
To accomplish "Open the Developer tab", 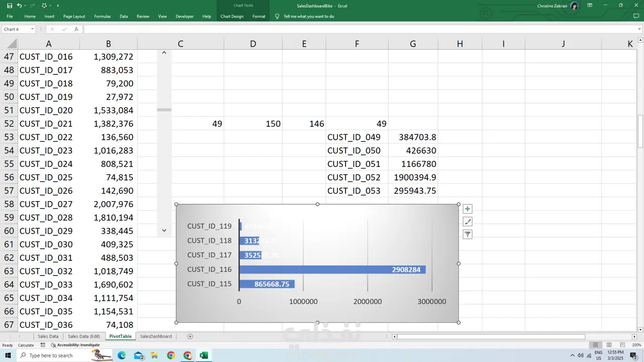I will coord(185,16).
